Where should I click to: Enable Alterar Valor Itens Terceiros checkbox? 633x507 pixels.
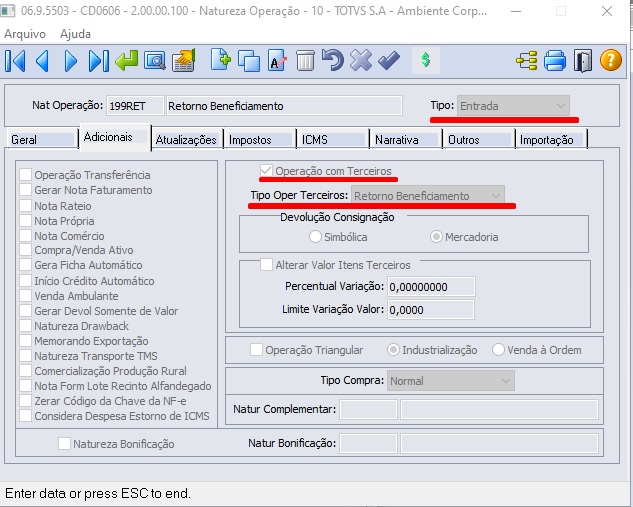[x=266, y=265]
